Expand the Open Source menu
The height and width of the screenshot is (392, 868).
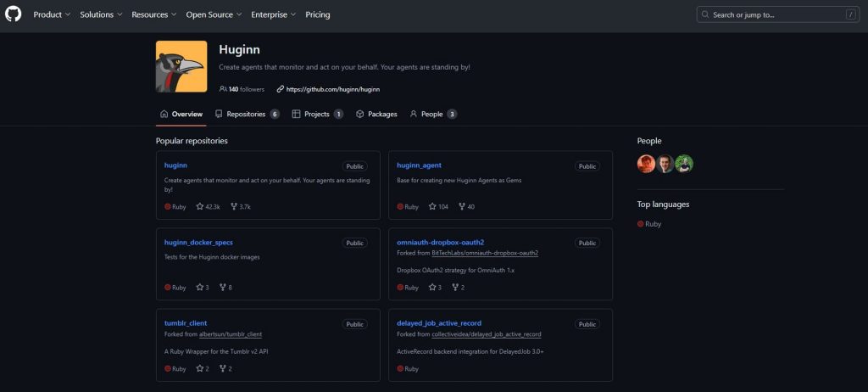coord(214,14)
